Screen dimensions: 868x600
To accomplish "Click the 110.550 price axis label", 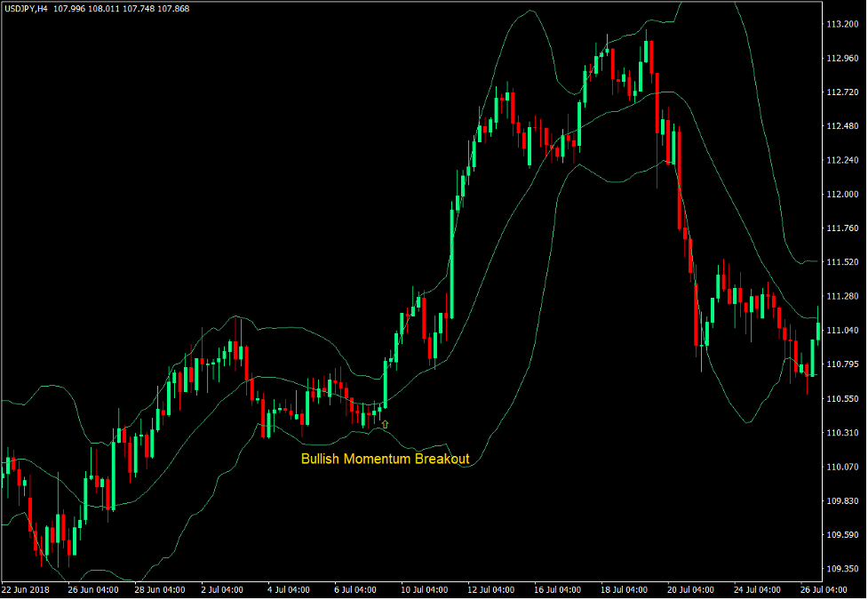I will 840,399.
